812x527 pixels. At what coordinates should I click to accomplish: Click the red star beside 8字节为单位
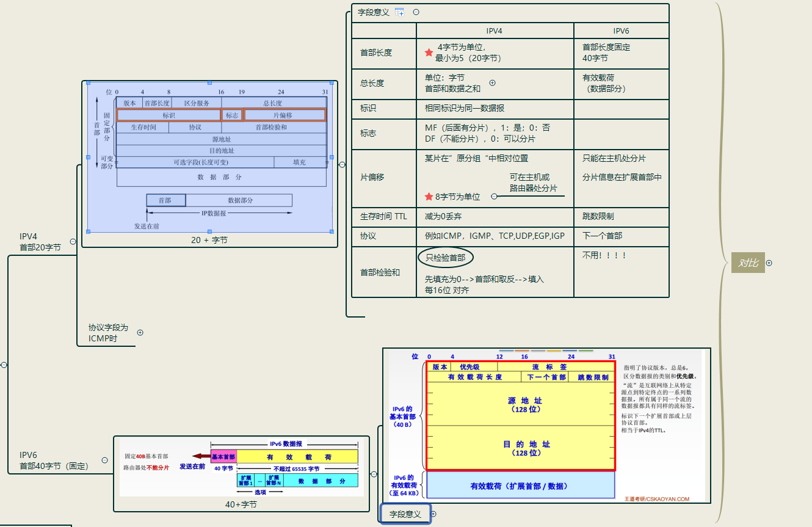click(429, 197)
